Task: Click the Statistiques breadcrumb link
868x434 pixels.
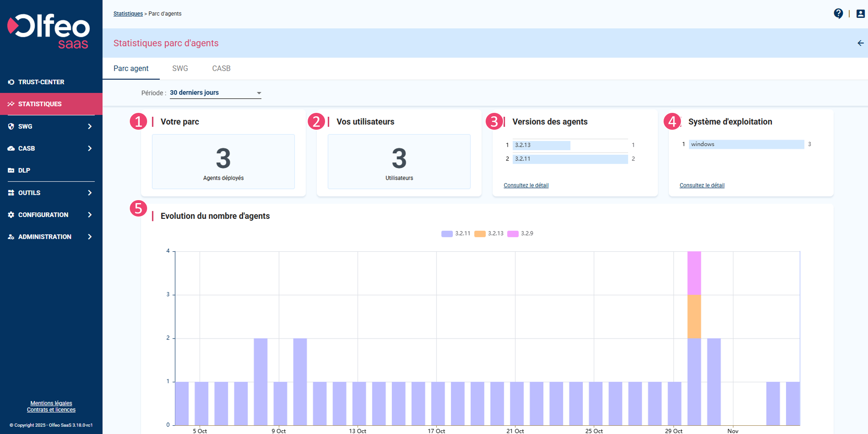Action: pos(128,14)
